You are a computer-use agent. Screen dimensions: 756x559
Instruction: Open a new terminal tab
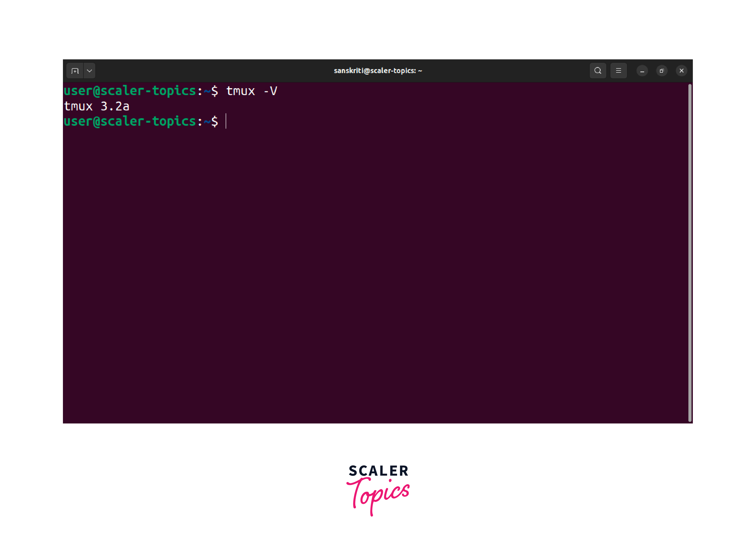[75, 71]
